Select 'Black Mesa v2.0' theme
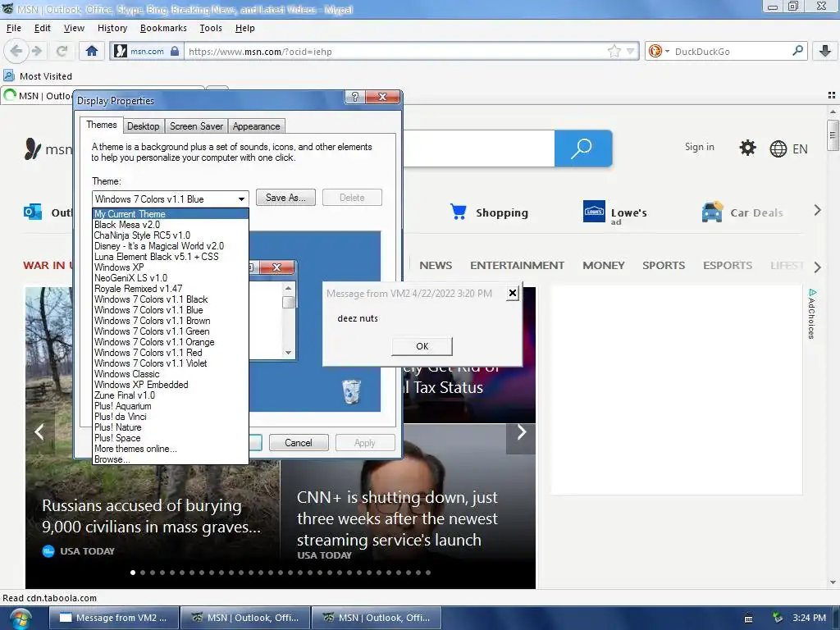Viewport: 840px width, 630px height. pos(171,225)
